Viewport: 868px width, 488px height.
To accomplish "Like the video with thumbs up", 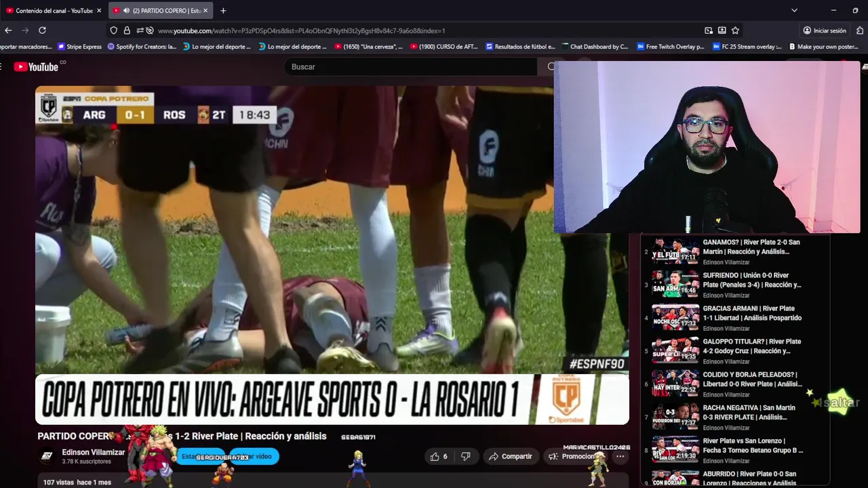I will click(x=439, y=456).
